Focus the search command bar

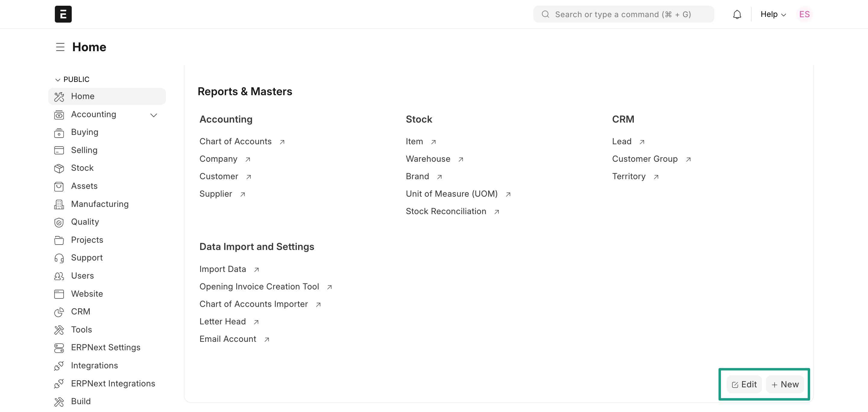click(x=623, y=14)
